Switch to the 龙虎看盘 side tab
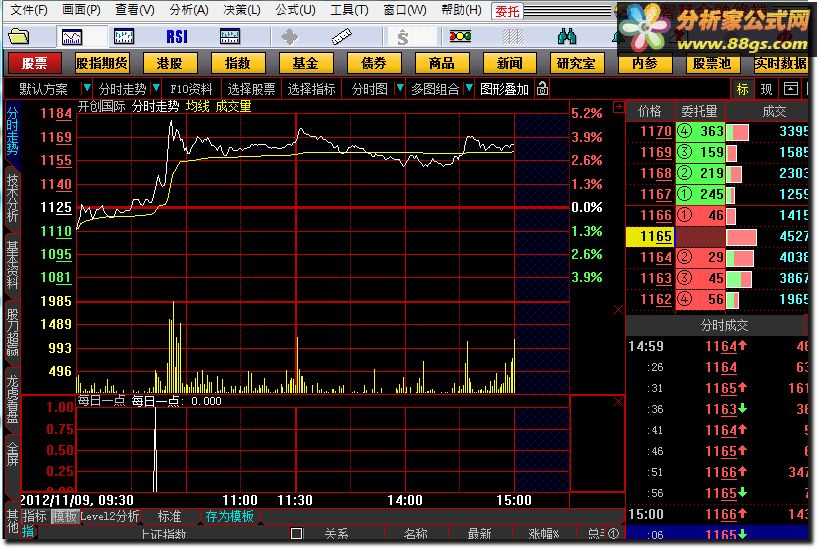 coord(13,398)
